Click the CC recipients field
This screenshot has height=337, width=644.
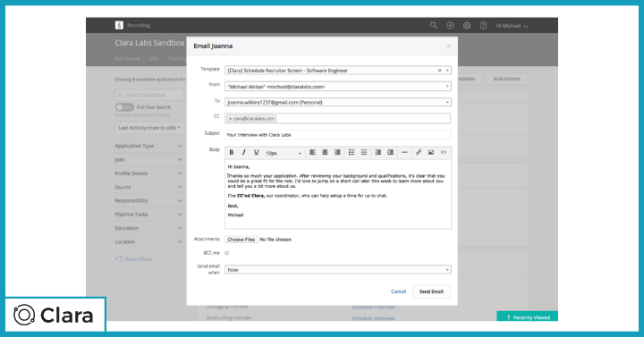(x=337, y=119)
